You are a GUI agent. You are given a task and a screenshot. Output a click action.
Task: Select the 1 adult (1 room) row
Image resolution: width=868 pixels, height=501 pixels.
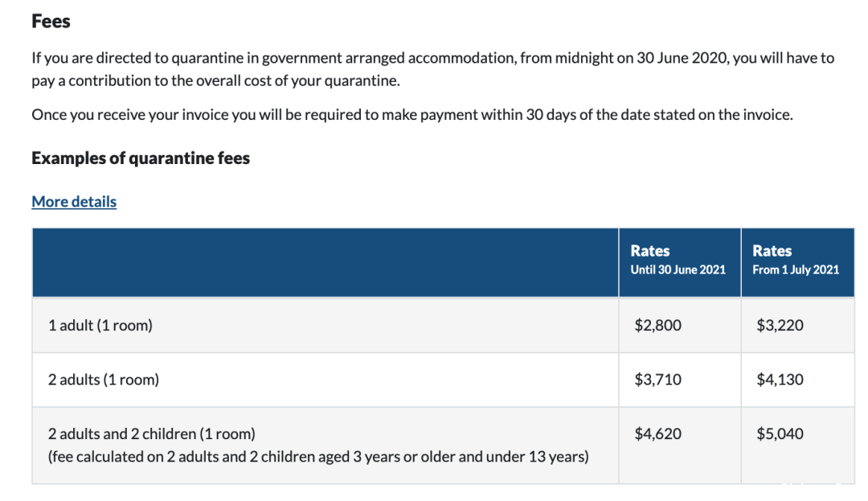[443, 325]
